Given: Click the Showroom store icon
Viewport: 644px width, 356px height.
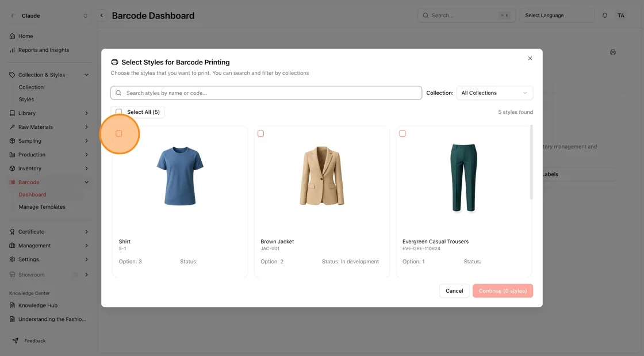Looking at the screenshot, I should 12,275.
